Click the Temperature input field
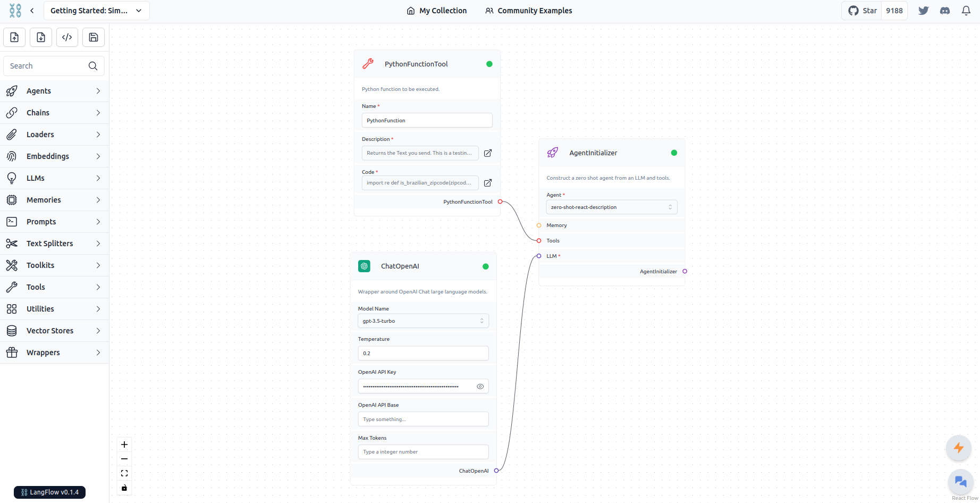The width and height of the screenshot is (980, 503). pyautogui.click(x=423, y=354)
